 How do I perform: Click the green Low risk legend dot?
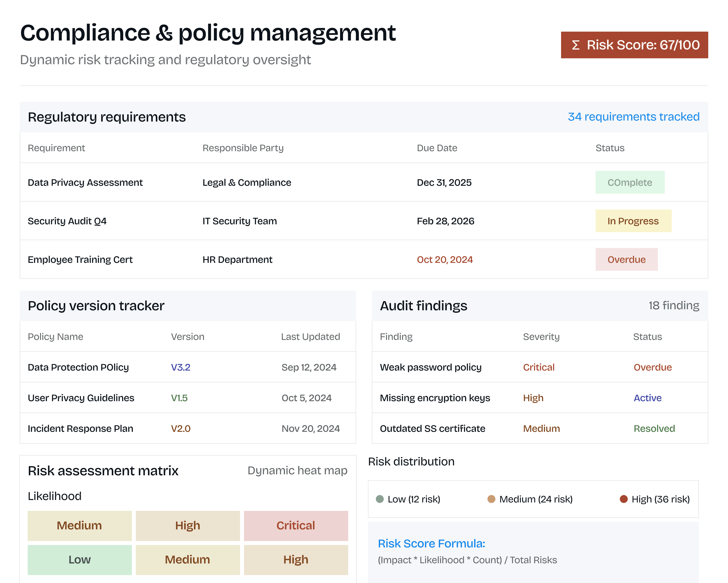[380, 499]
